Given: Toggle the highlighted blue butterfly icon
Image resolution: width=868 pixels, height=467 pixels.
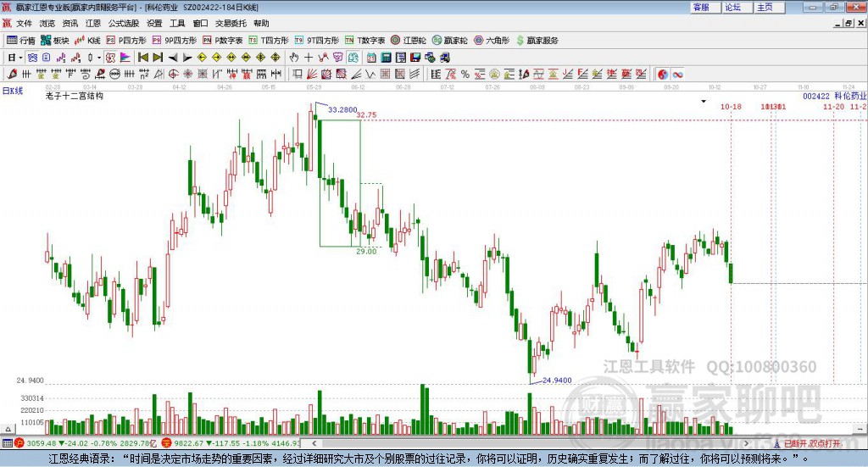Looking at the screenshot, I should [x=33, y=58].
